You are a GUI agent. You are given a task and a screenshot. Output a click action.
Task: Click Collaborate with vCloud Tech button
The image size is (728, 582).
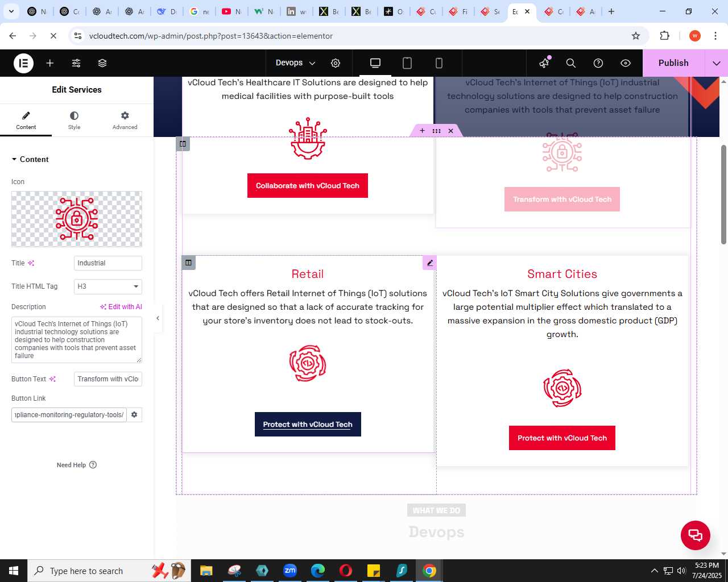pos(308,186)
